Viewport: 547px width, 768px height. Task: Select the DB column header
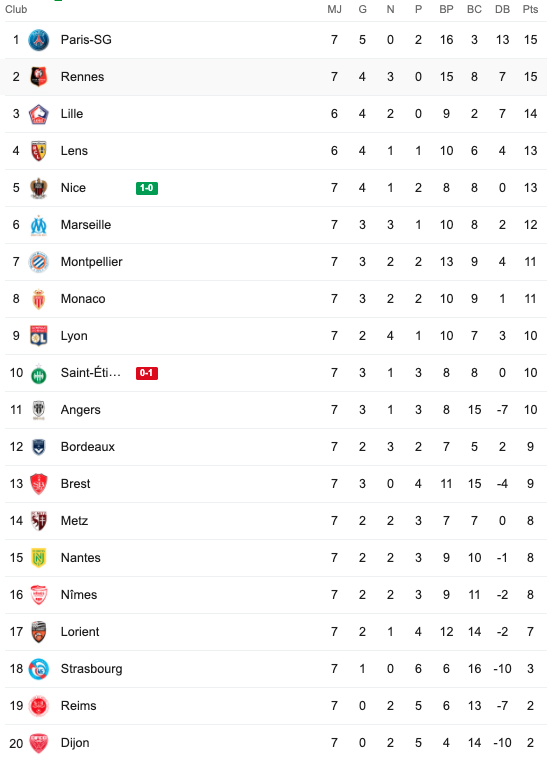pyautogui.click(x=502, y=9)
